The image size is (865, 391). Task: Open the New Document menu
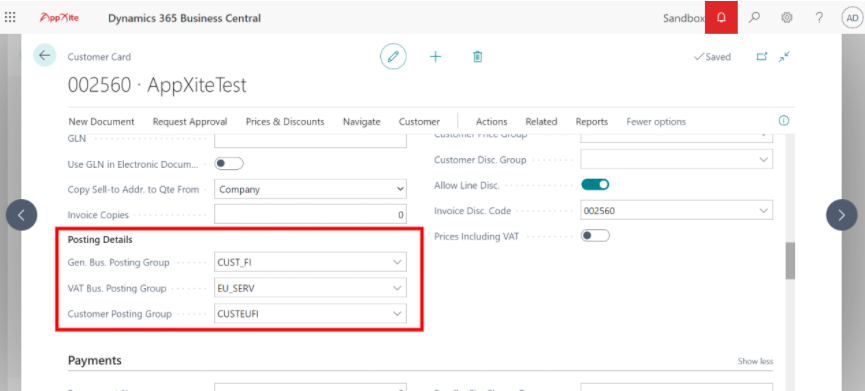click(x=102, y=121)
